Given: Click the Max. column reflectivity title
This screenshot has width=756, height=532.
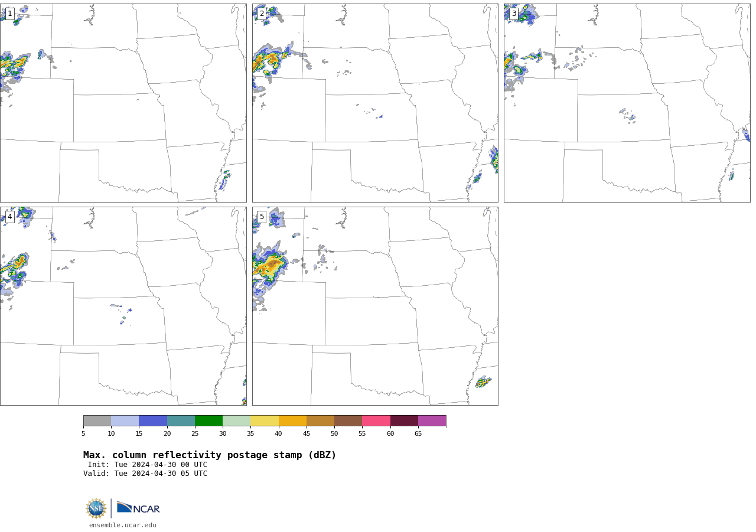Looking at the screenshot, I should (x=210, y=455).
